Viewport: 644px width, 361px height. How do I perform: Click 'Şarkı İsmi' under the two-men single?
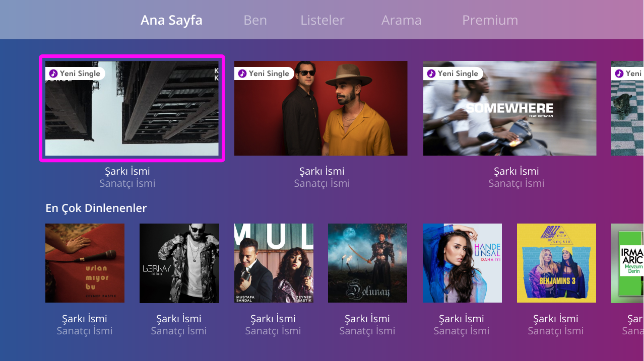click(x=322, y=171)
